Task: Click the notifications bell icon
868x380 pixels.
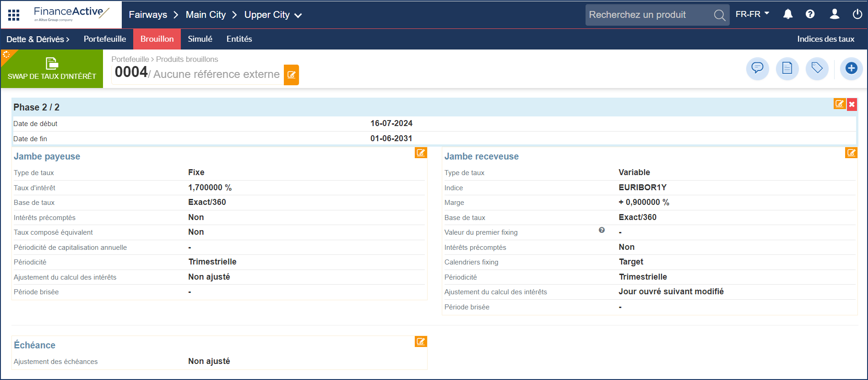Action: point(787,14)
